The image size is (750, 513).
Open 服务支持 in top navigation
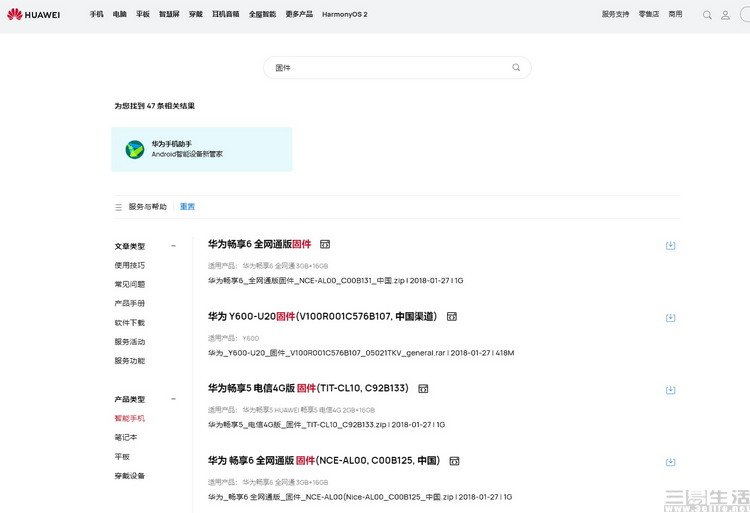616,14
